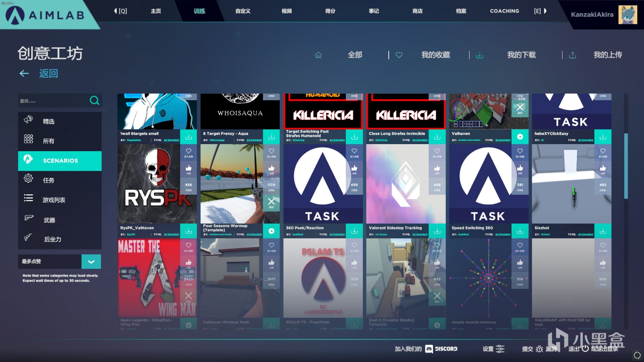Play the Valhaven scenario
644x362 pixels.
click(520, 137)
